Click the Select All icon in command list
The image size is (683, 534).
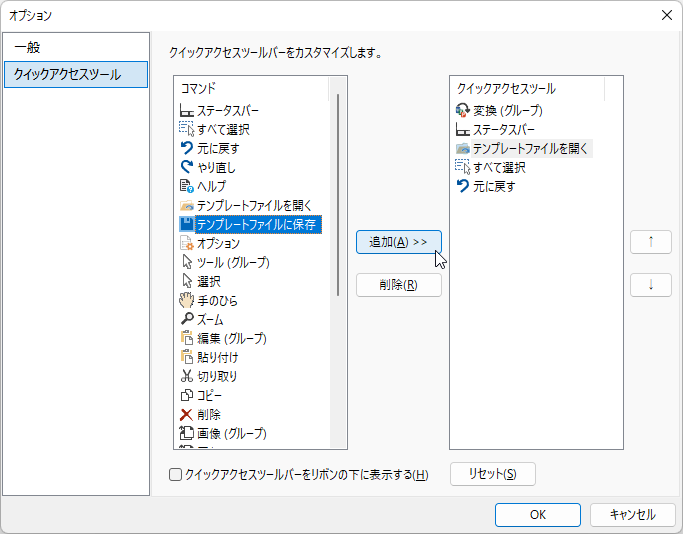click(x=186, y=129)
